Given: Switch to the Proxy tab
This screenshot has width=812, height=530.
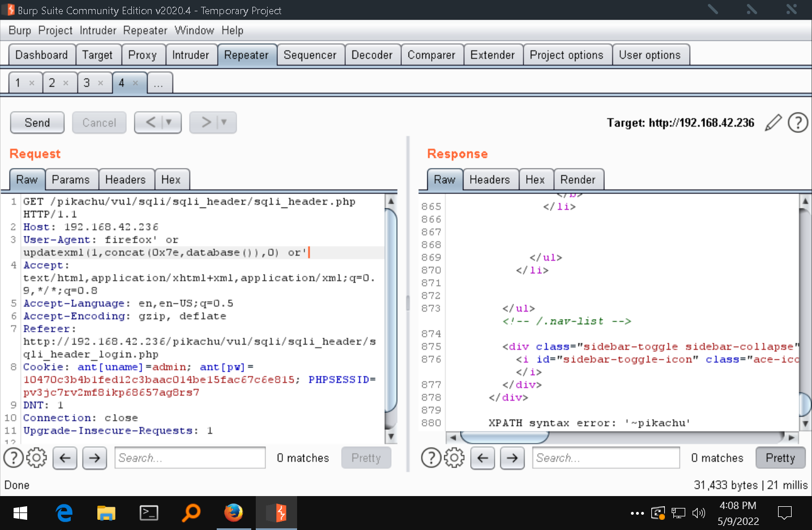Looking at the screenshot, I should tap(142, 55).
